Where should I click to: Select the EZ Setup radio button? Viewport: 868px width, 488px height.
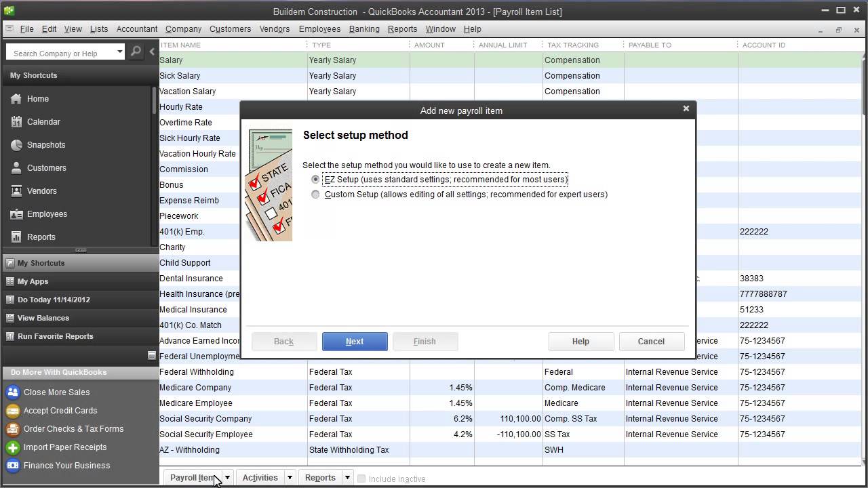[315, 180]
